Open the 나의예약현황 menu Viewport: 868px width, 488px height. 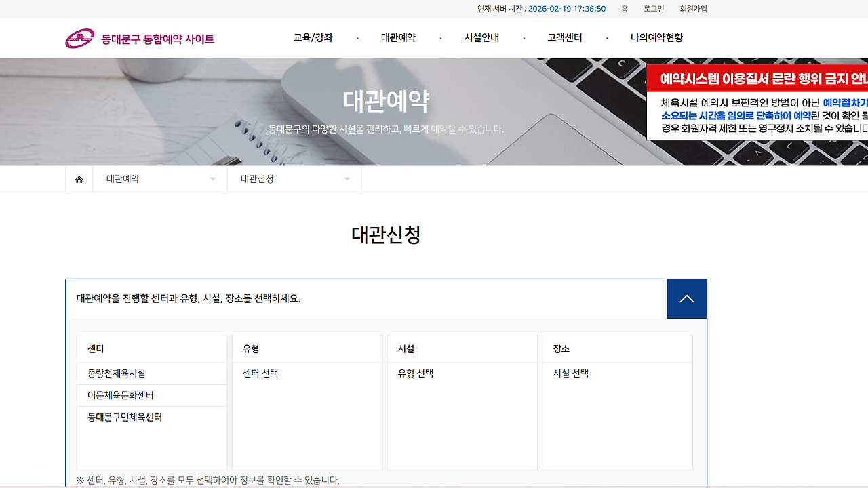(x=656, y=38)
